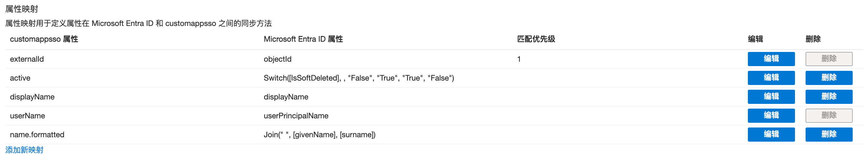Select the externalId attribute cell
The height and width of the screenshot is (157, 868).
tap(27, 59)
